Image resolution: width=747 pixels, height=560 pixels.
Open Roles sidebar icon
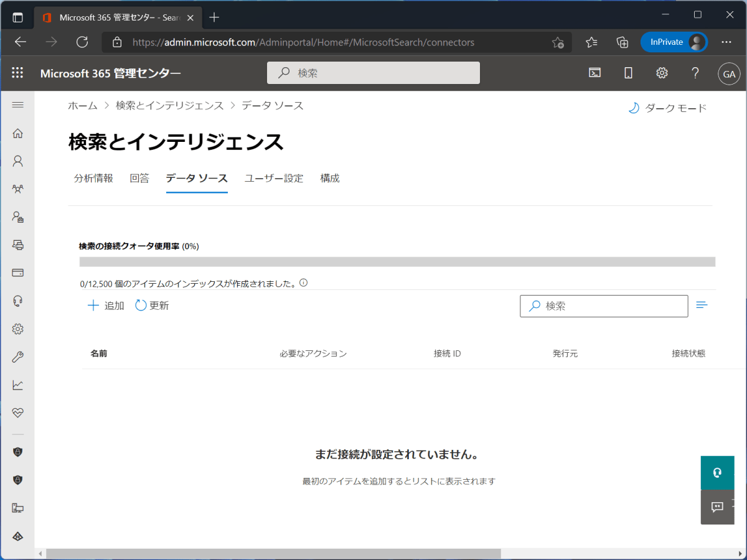tap(17, 217)
